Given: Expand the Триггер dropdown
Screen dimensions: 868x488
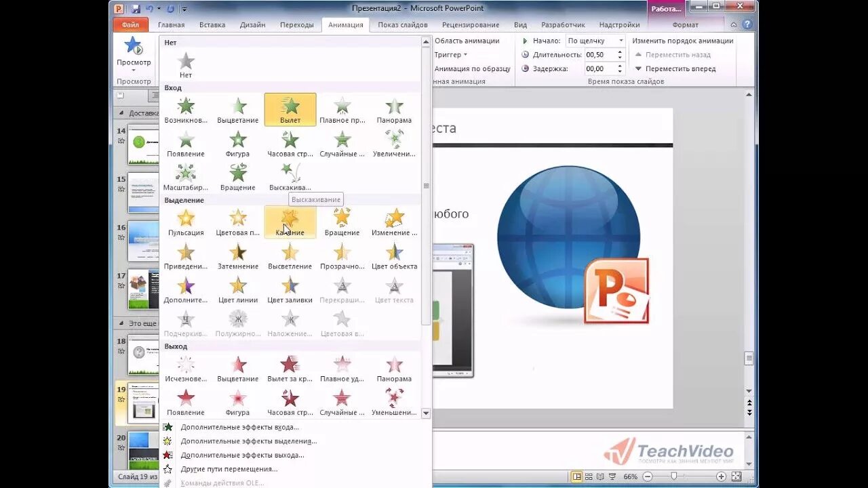Looking at the screenshot, I should pyautogui.click(x=451, y=54).
